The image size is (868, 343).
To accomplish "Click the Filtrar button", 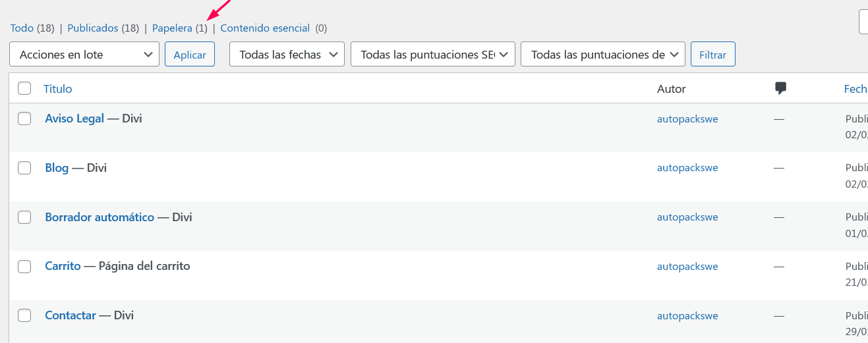I will (712, 54).
